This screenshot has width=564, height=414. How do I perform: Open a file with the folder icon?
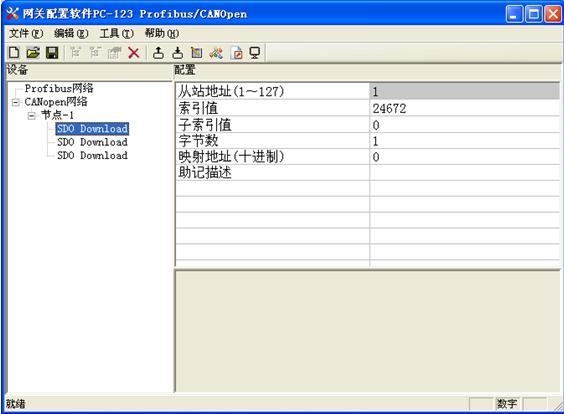coord(33,53)
